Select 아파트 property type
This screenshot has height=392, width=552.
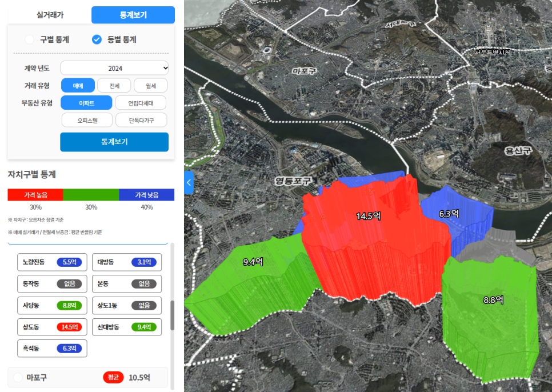coord(87,103)
